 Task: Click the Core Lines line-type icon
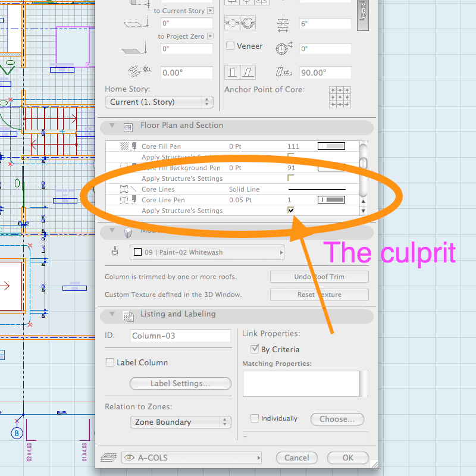(133, 189)
